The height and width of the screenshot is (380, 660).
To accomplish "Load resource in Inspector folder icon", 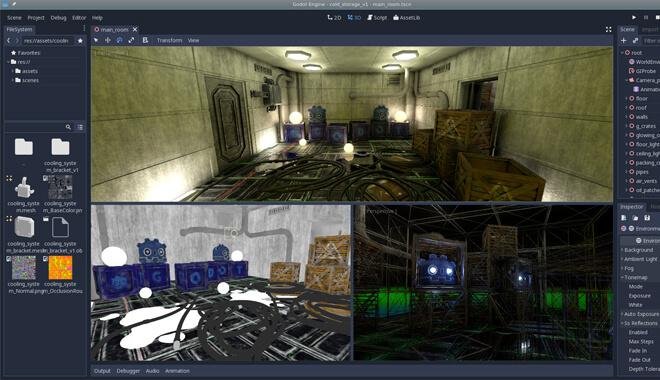I will click(636, 218).
